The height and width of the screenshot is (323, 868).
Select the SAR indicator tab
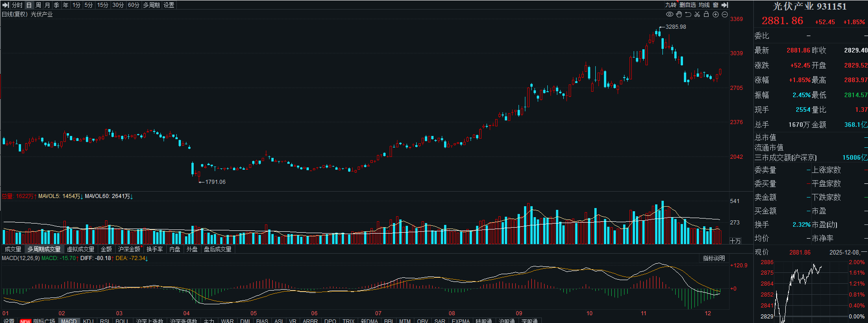440,321
